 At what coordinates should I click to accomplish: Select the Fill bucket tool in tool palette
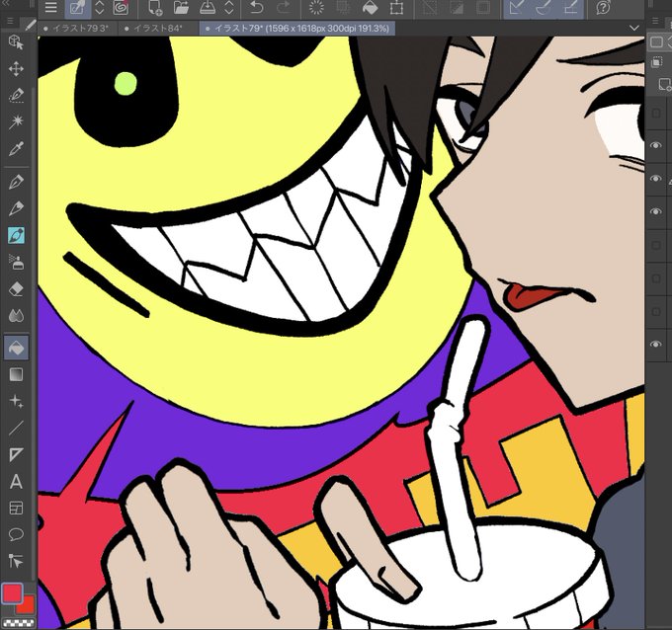coord(16,348)
